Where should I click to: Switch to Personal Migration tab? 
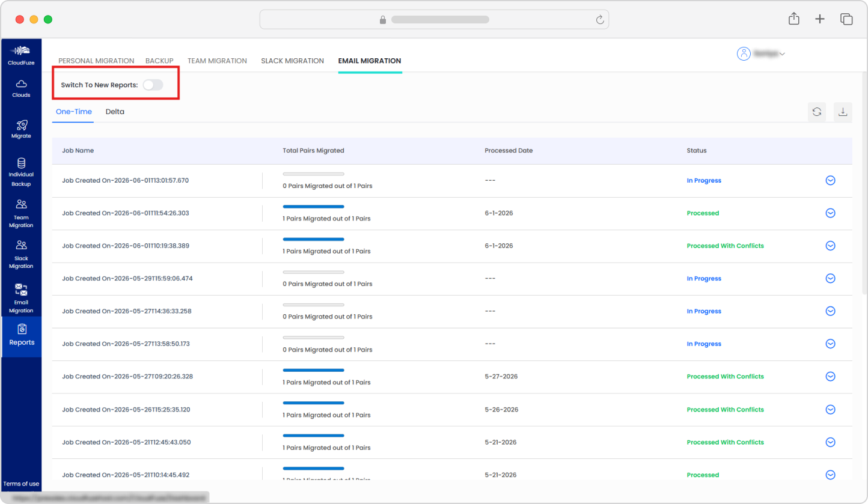tap(96, 61)
